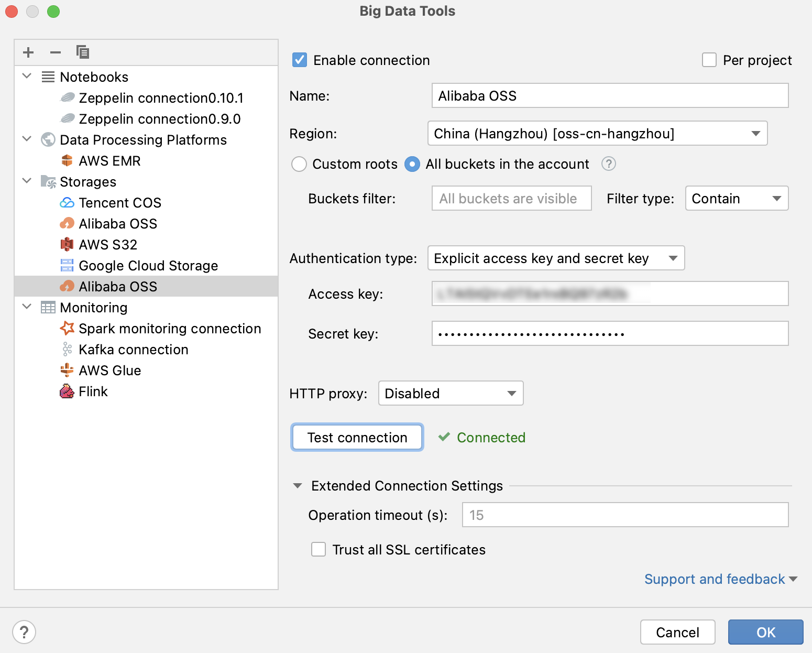Click the Operation timeout input field
The height and width of the screenshot is (653, 812).
pyautogui.click(x=625, y=515)
